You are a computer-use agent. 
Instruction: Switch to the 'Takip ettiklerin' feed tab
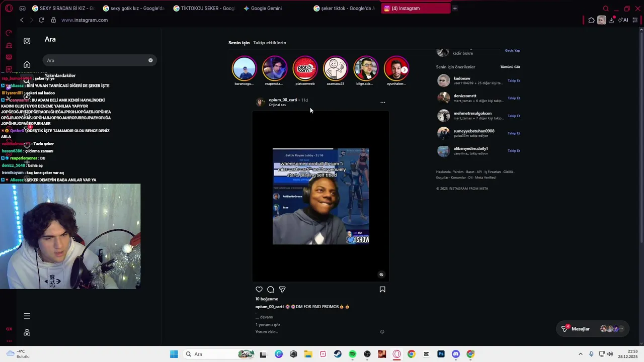click(x=270, y=43)
